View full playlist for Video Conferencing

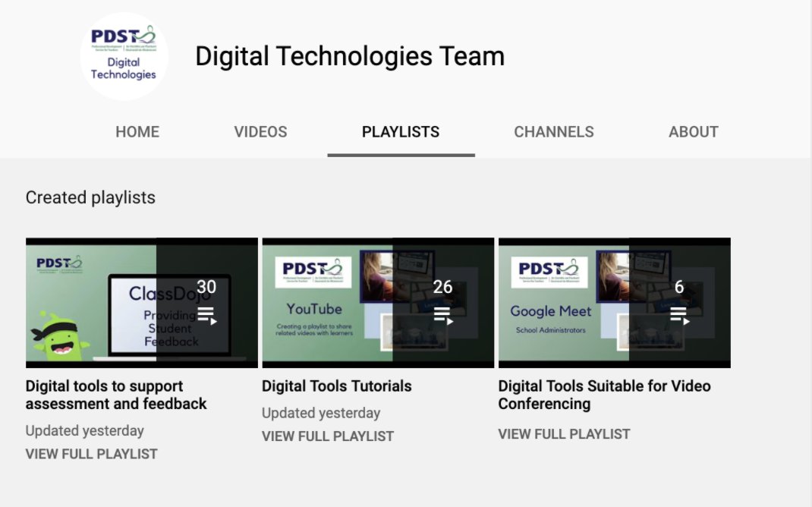pos(564,434)
